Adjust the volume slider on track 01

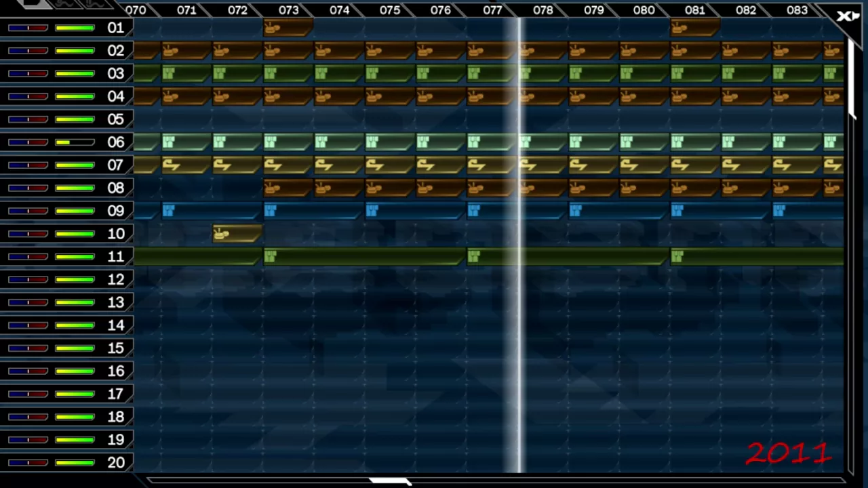[75, 28]
